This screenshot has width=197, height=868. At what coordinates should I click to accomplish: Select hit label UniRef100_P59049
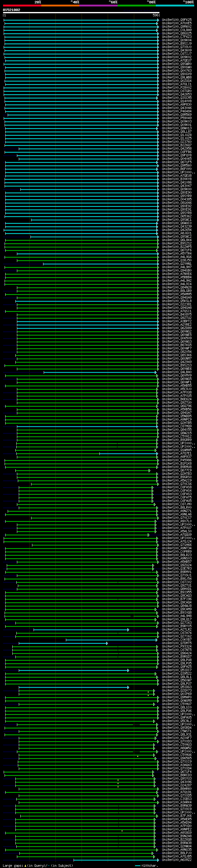(x=176, y=118)
